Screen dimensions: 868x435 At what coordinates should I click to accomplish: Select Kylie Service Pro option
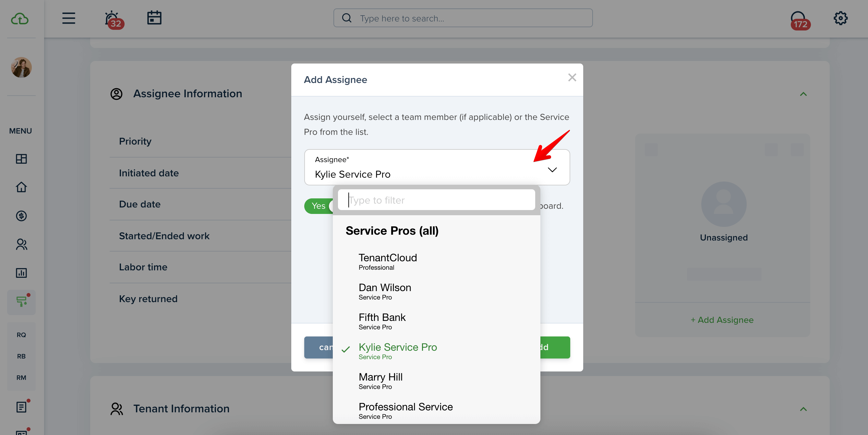click(436, 351)
